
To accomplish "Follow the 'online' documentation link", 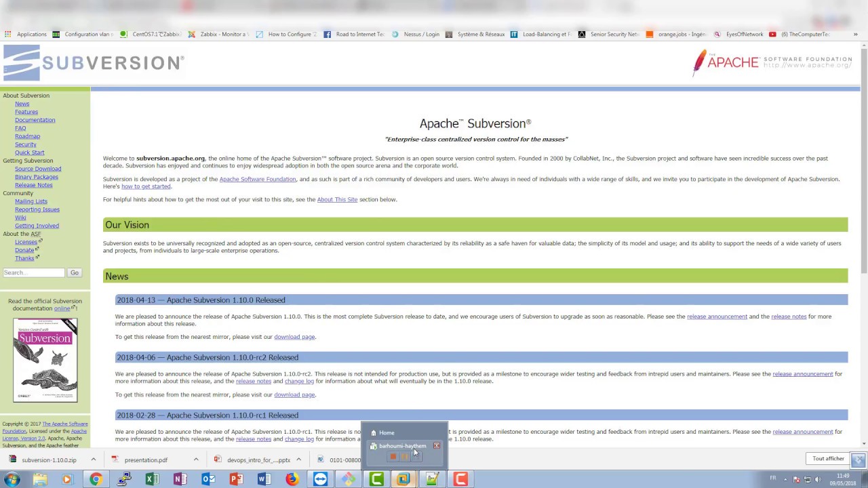I will pyautogui.click(x=63, y=308).
